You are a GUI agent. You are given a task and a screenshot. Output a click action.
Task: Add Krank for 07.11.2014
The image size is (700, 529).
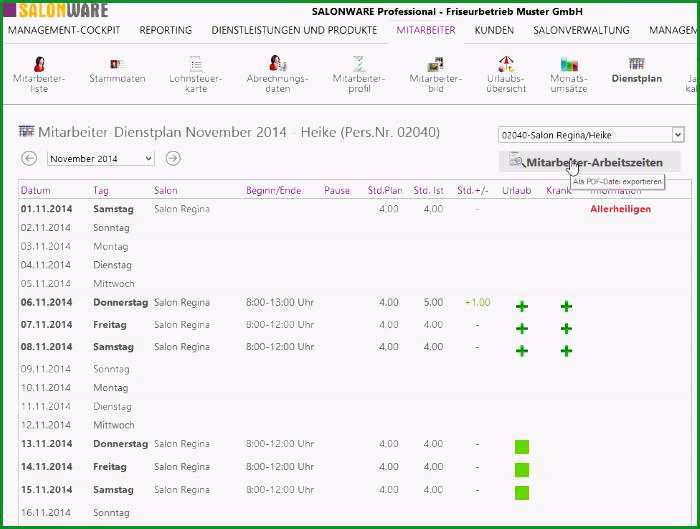coord(566,329)
